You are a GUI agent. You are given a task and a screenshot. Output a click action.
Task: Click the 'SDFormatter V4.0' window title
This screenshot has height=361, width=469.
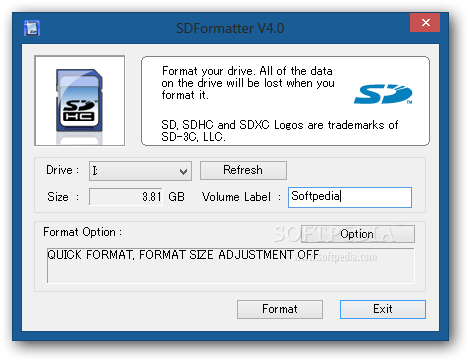point(230,28)
